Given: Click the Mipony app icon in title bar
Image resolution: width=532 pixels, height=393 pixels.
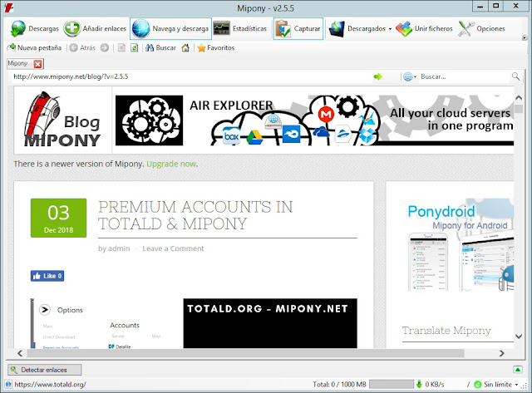Looking at the screenshot, I should pos(9,7).
